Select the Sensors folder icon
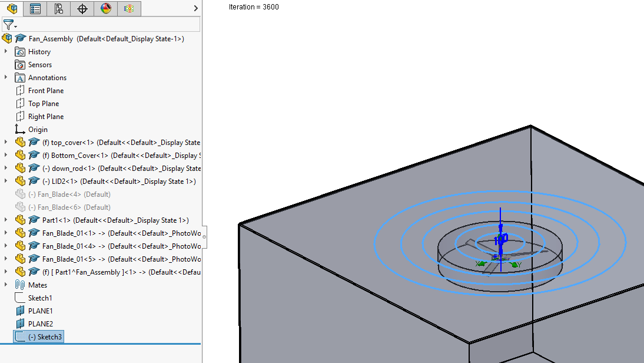 coord(20,65)
